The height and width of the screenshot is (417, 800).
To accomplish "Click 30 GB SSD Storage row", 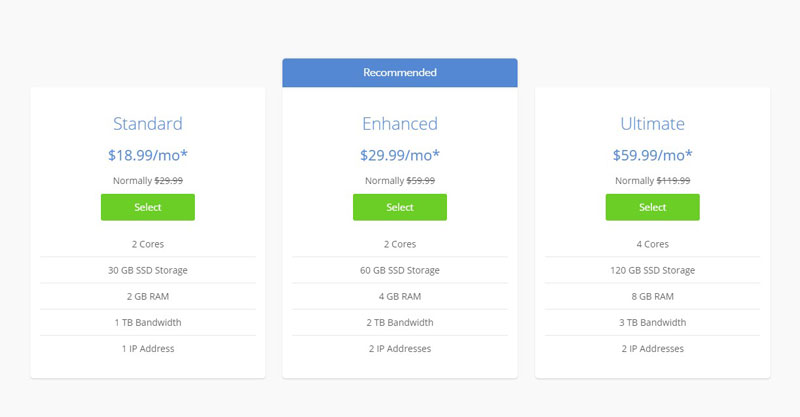I will (x=147, y=270).
